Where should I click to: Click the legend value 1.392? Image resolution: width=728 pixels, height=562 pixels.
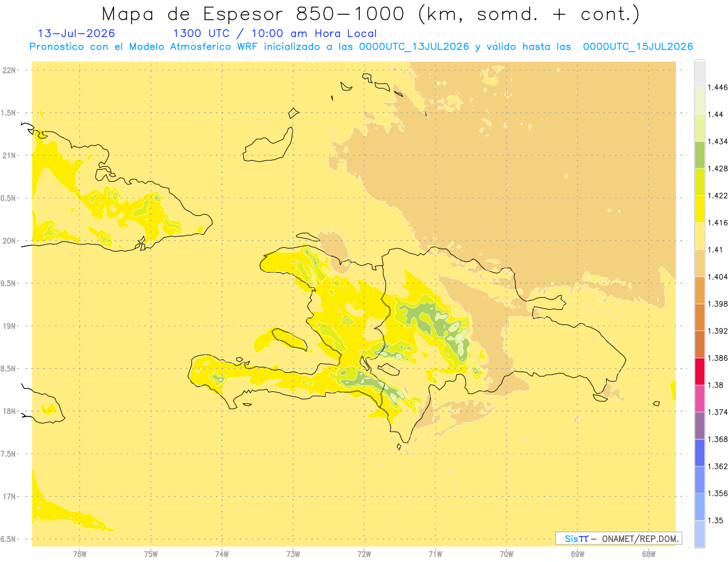[x=718, y=331]
